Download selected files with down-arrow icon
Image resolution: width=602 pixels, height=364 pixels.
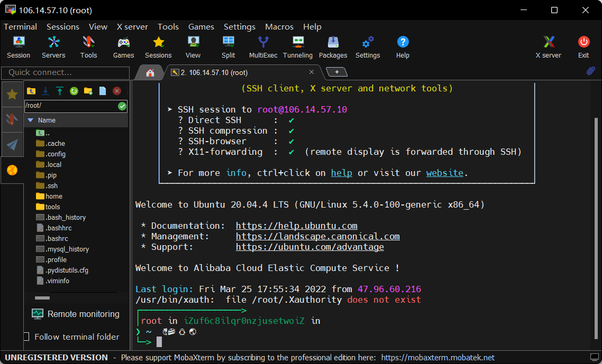point(45,91)
